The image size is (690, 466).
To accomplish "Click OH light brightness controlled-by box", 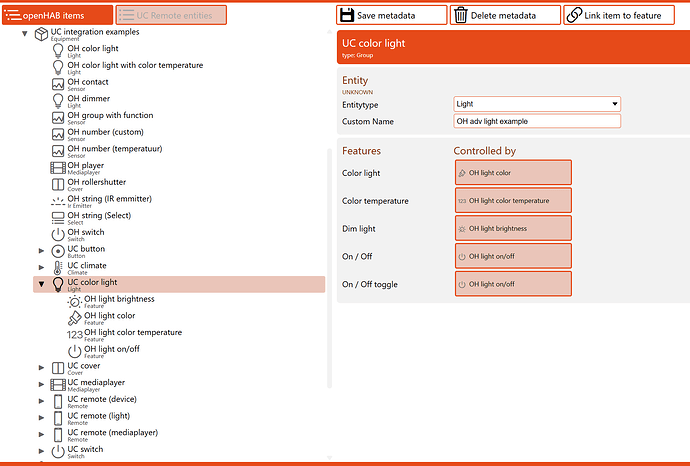I will point(513,228).
